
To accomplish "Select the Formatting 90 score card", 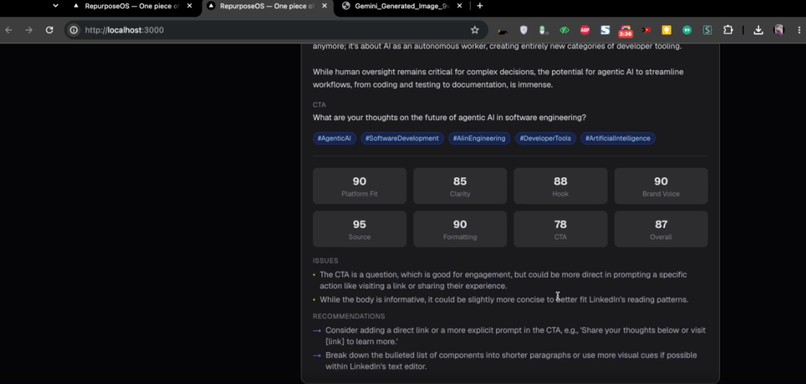I will click(x=460, y=229).
